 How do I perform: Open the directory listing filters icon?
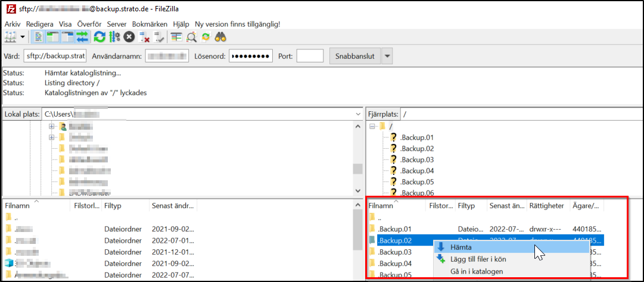176,37
